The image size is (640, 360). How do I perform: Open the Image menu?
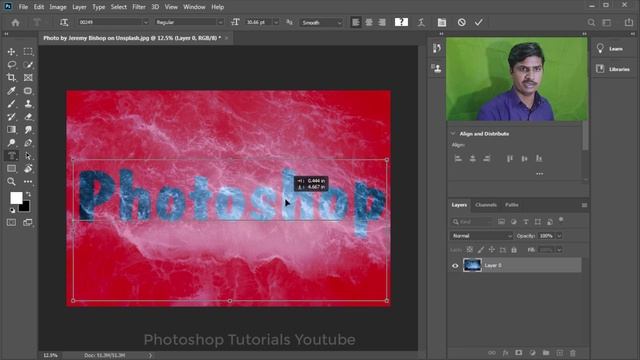[x=58, y=7]
